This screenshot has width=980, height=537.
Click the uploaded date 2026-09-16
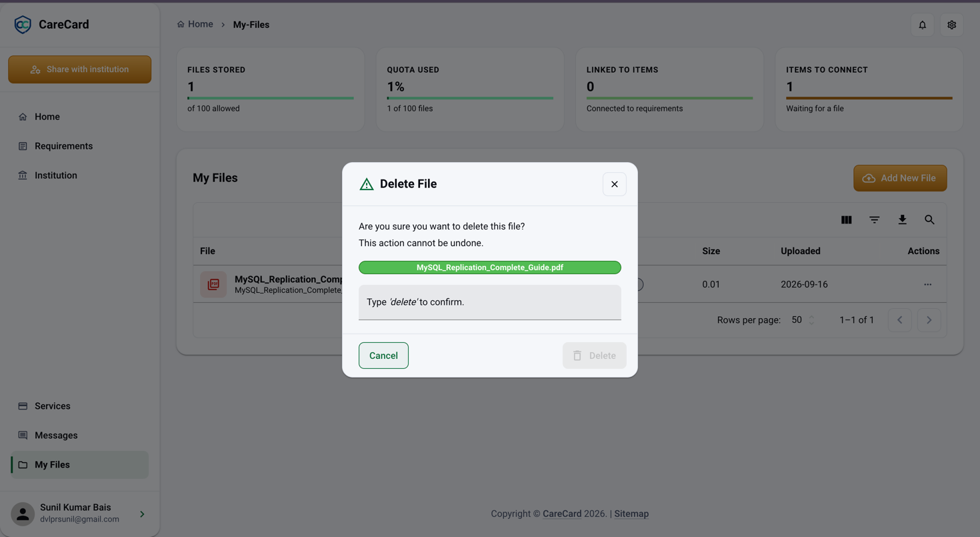[804, 284]
